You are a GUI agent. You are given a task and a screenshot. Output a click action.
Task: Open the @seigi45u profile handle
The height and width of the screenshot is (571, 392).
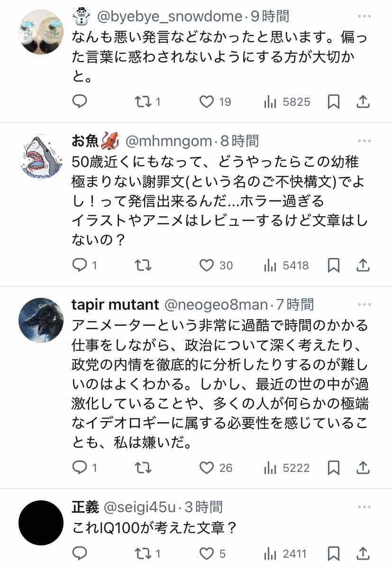[x=141, y=507]
